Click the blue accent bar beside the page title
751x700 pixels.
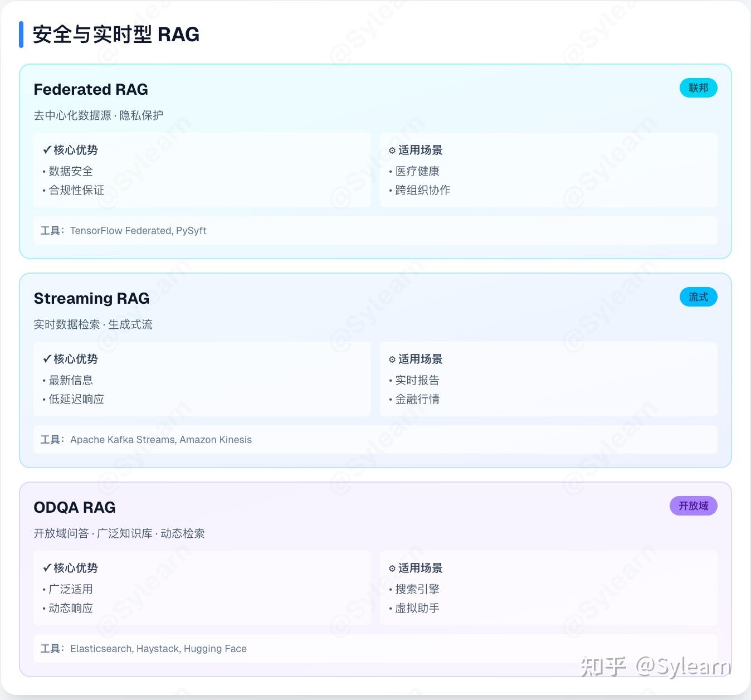(21, 35)
